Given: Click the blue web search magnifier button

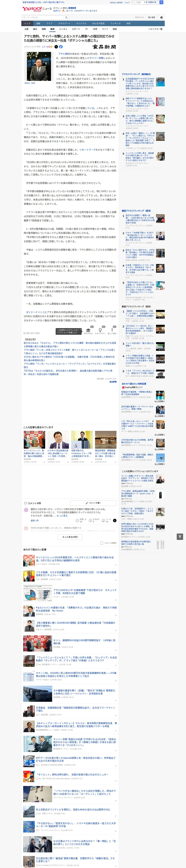Looking at the screenshot, I should pyautogui.click(x=161, y=2).
